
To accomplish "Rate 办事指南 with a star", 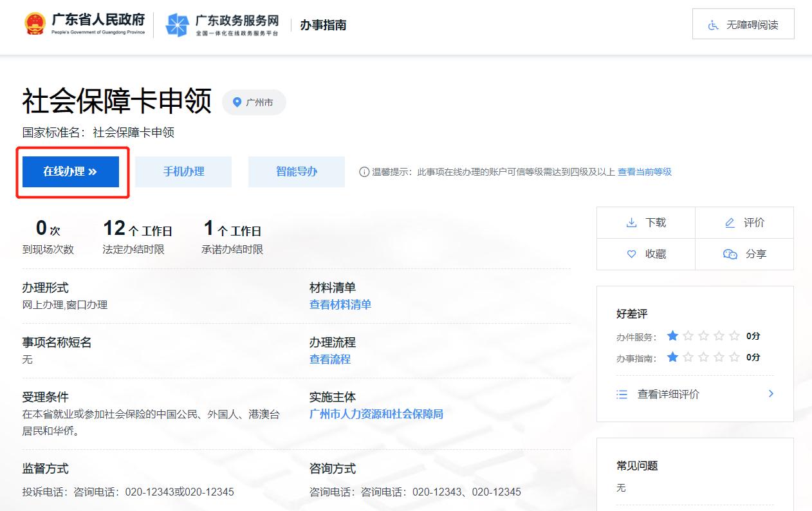I will pyautogui.click(x=672, y=357).
